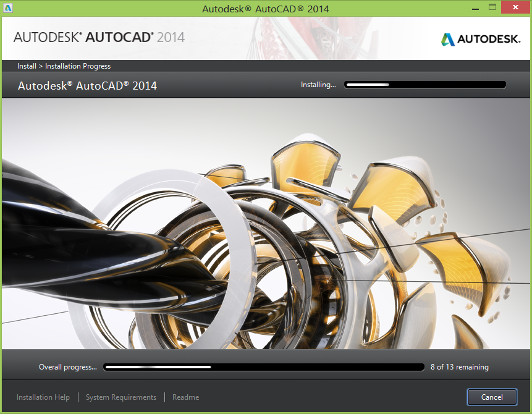Open the Readme document
This screenshot has height=414, width=532.
tap(185, 397)
